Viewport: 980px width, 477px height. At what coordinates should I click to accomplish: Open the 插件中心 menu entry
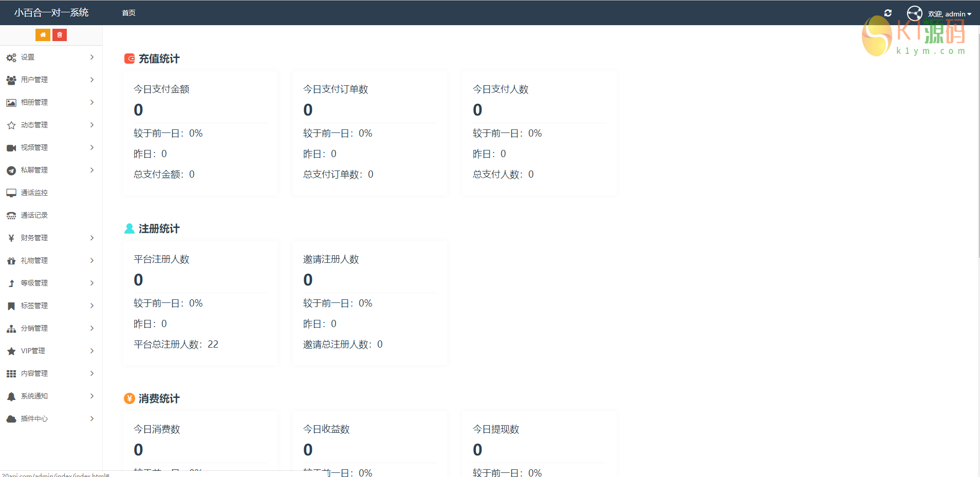pyautogui.click(x=51, y=418)
